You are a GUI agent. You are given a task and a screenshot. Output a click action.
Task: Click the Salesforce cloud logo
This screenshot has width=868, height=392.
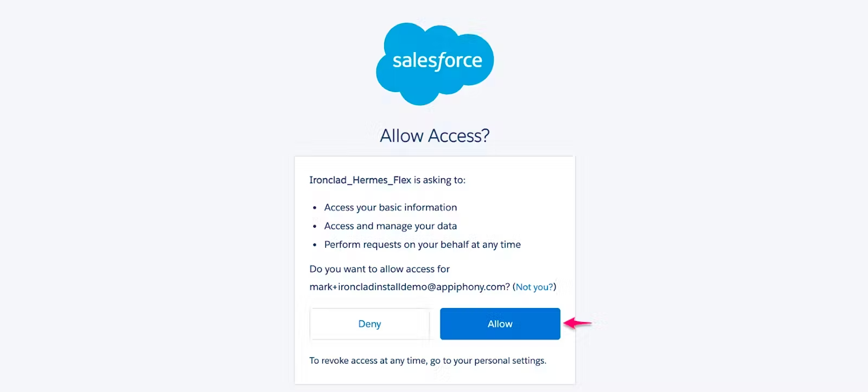435,63
